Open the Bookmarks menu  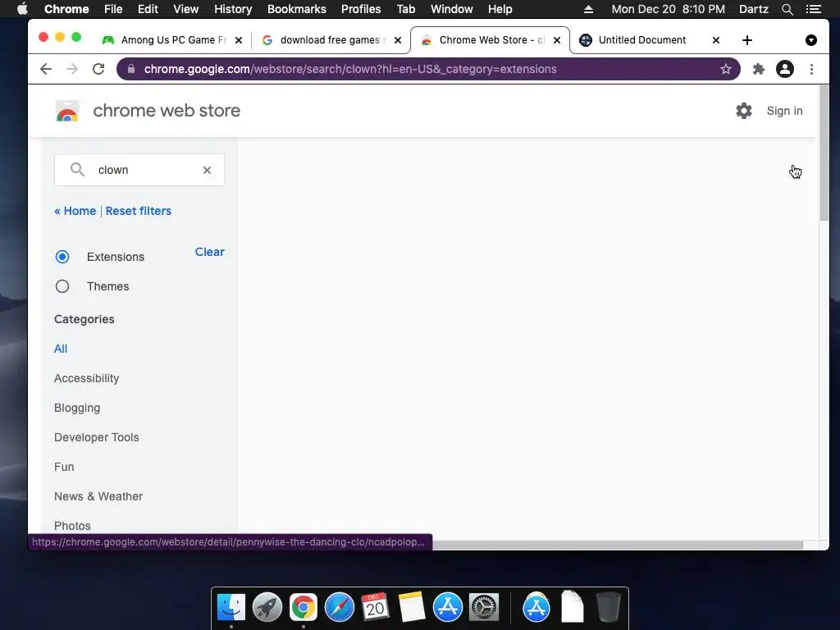(x=297, y=9)
